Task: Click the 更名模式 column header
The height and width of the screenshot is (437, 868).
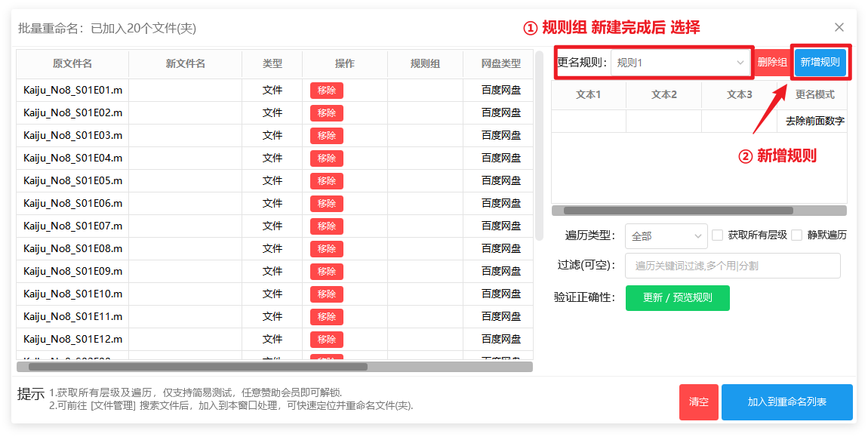Action: [x=814, y=95]
